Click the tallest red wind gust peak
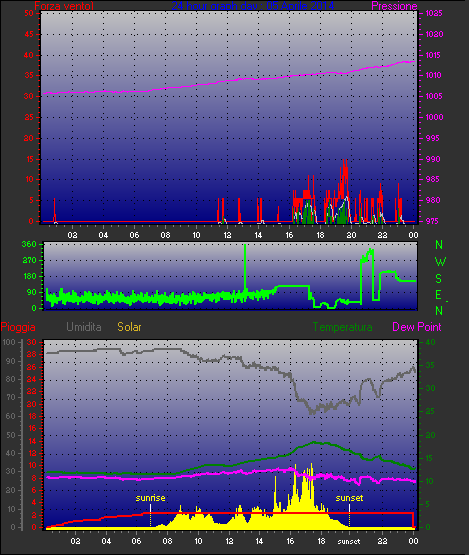Screen dimensions: 469x555 344,177
